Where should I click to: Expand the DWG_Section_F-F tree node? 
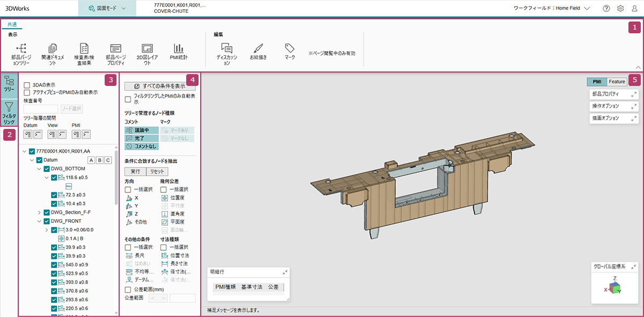(x=39, y=213)
